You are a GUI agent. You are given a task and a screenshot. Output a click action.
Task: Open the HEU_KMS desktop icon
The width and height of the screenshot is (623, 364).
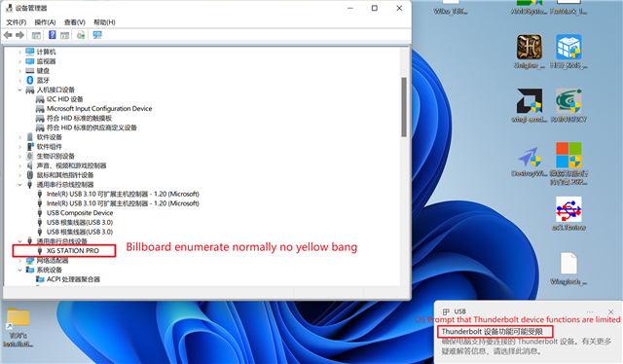click(x=568, y=52)
